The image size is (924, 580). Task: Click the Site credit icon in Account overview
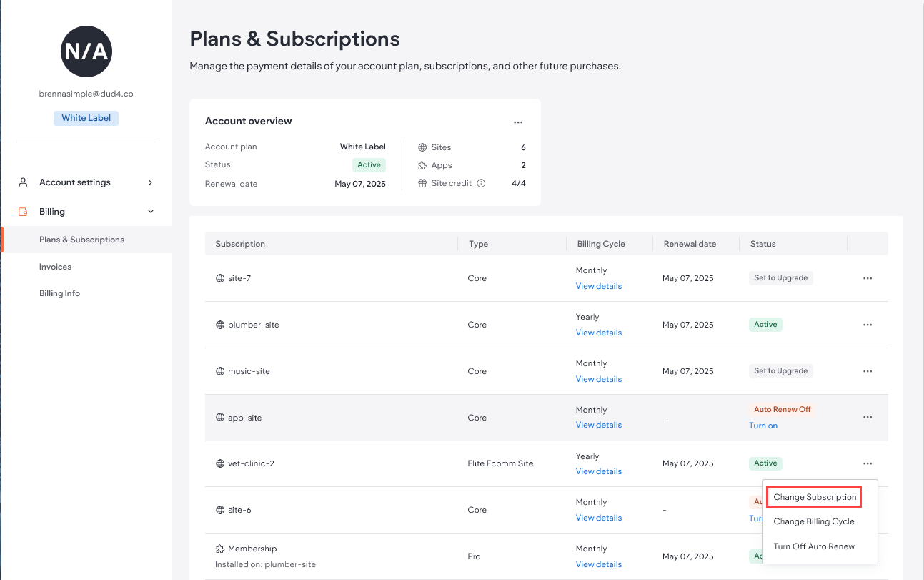coord(421,182)
